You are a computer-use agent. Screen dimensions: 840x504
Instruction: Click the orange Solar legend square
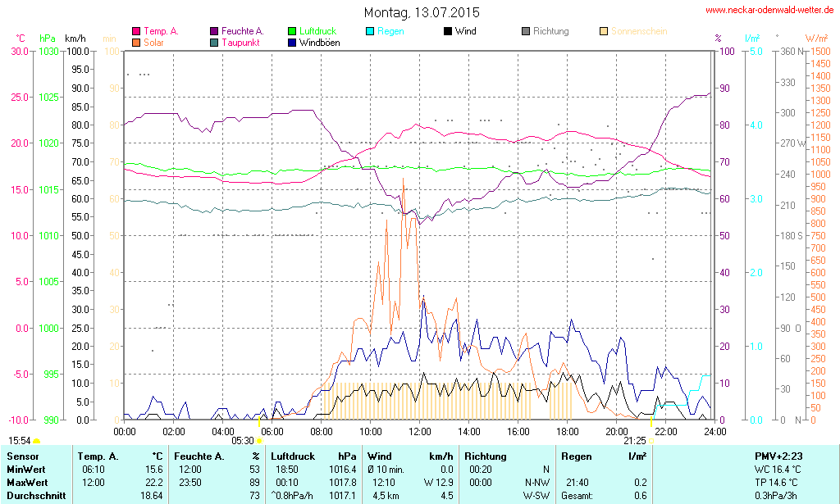[x=136, y=42]
